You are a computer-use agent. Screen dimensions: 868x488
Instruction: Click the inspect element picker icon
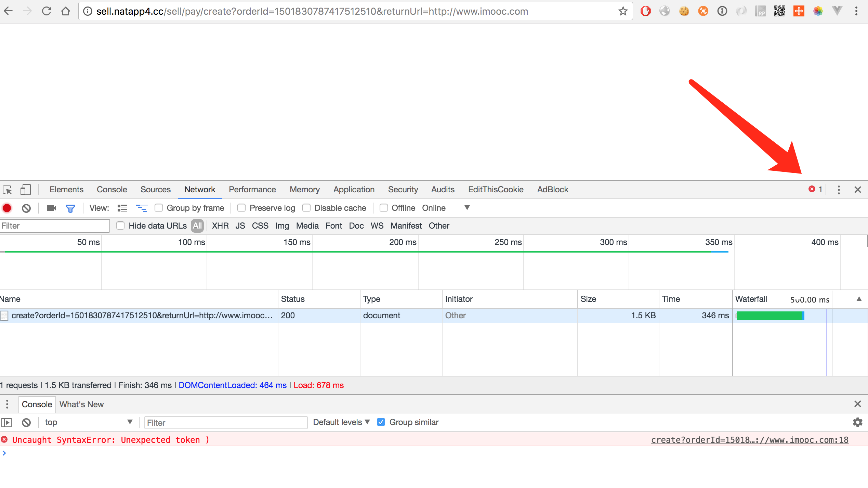(x=7, y=190)
